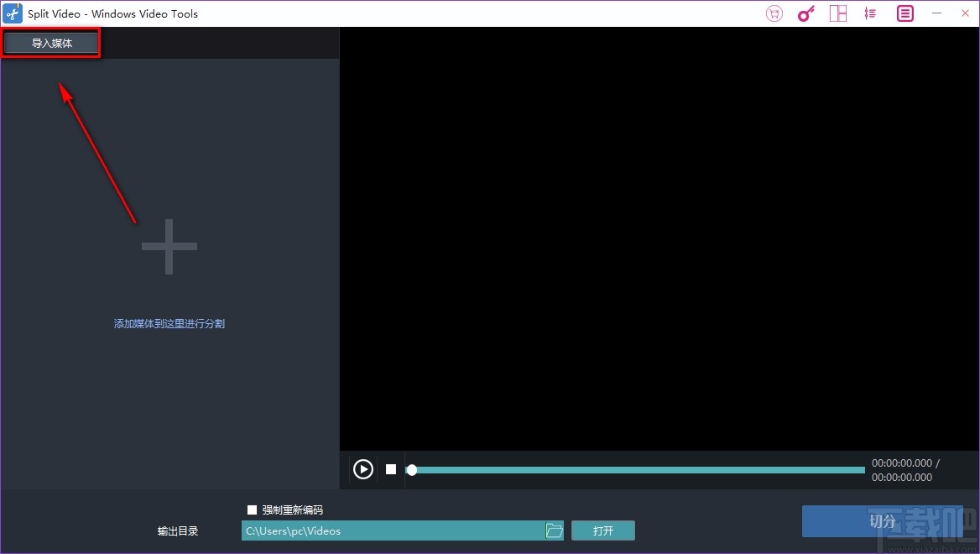This screenshot has width=980, height=554.
Task: Minimize the Split Video window
Action: click(937, 13)
